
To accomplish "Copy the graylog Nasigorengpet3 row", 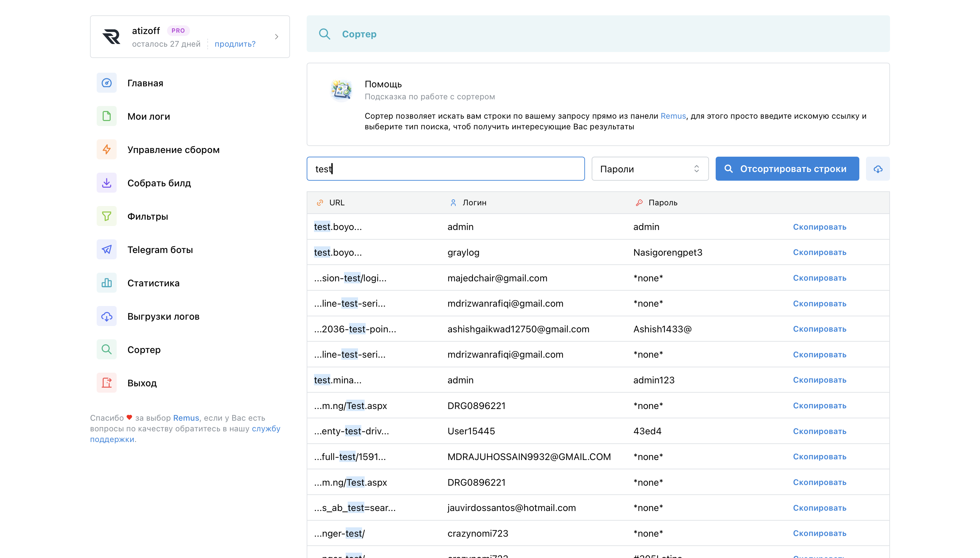I will click(819, 252).
